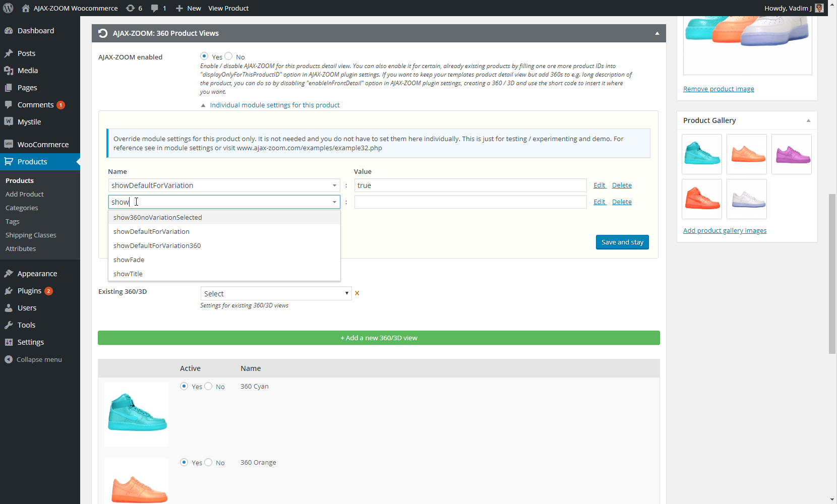Image resolution: width=837 pixels, height=504 pixels.
Task: Toggle dropdown arrow of the 'show' name field
Action: pyautogui.click(x=334, y=202)
